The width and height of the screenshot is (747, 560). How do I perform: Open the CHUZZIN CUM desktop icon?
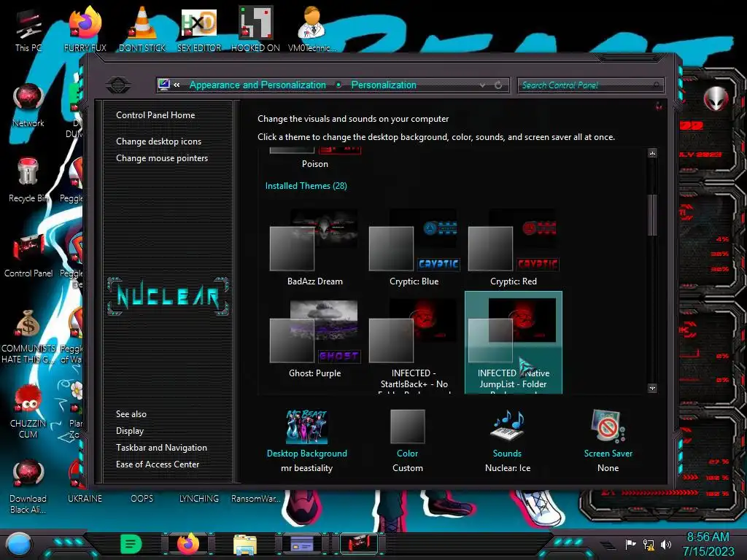(x=28, y=412)
